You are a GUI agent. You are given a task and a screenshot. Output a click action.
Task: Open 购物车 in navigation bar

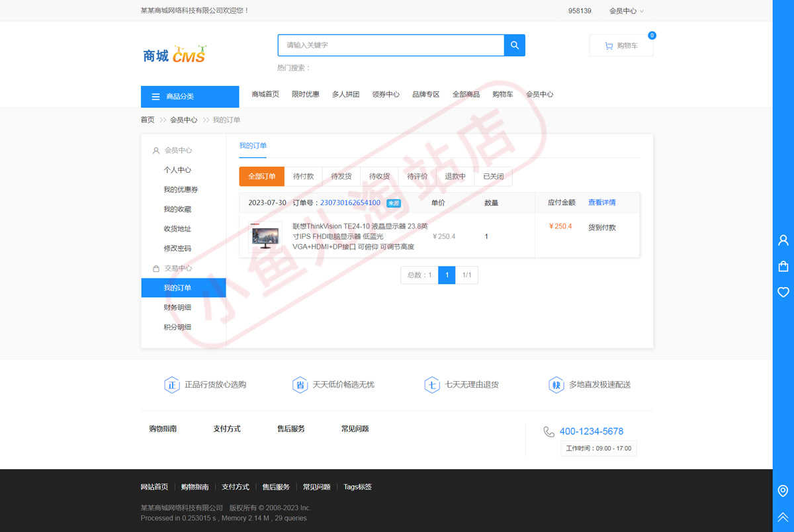pyautogui.click(x=503, y=95)
